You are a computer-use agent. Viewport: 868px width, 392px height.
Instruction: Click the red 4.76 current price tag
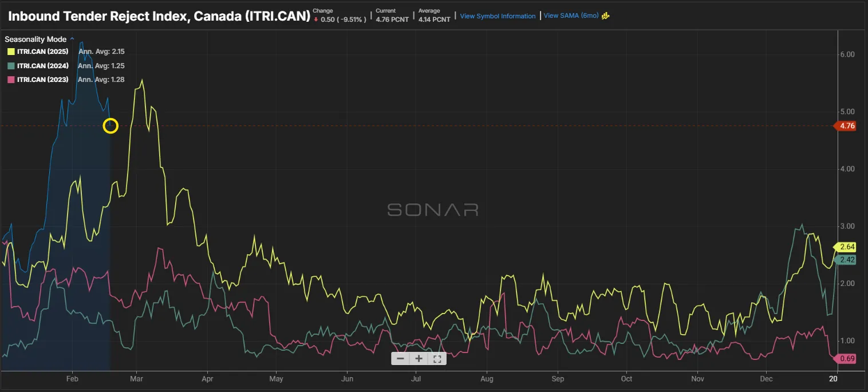point(847,126)
